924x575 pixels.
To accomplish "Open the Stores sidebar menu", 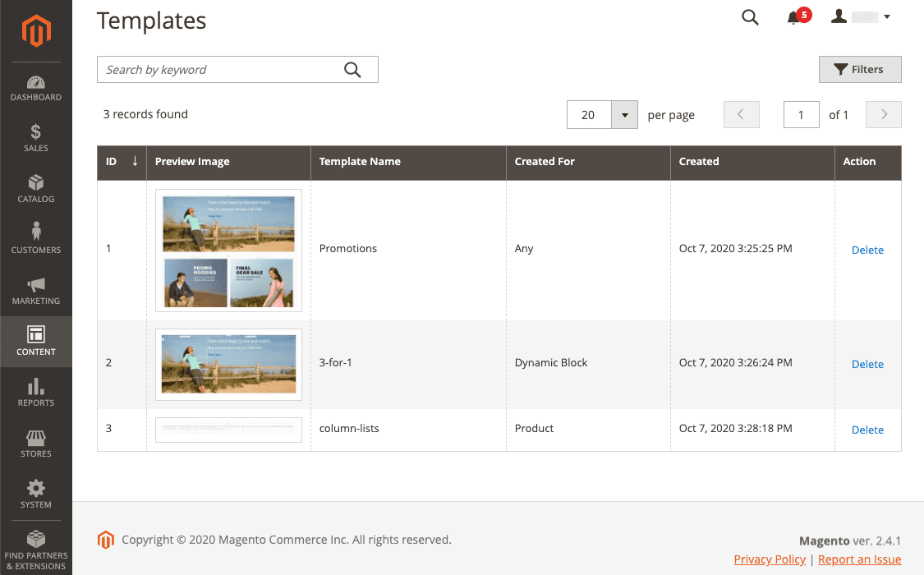I will click(x=36, y=444).
